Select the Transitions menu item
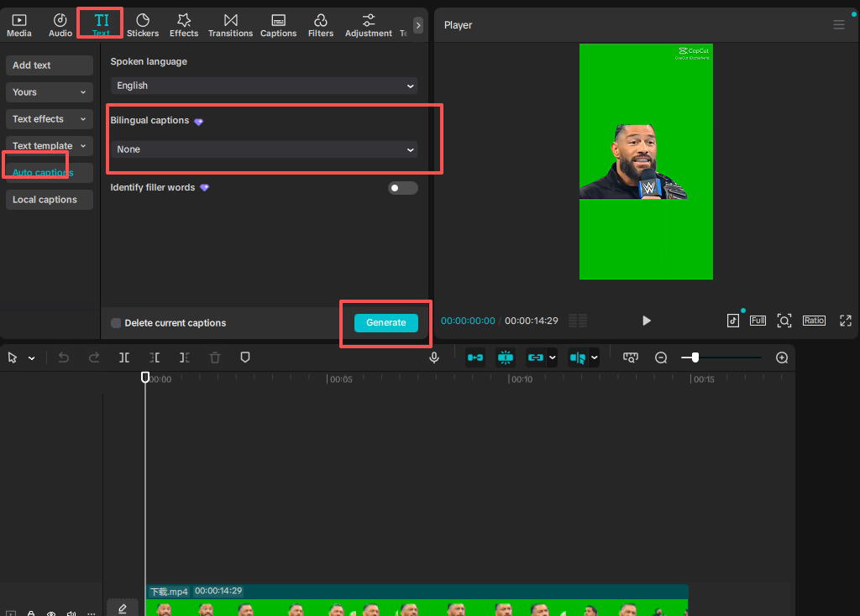Viewport: 860px width, 616px height. 230,23
